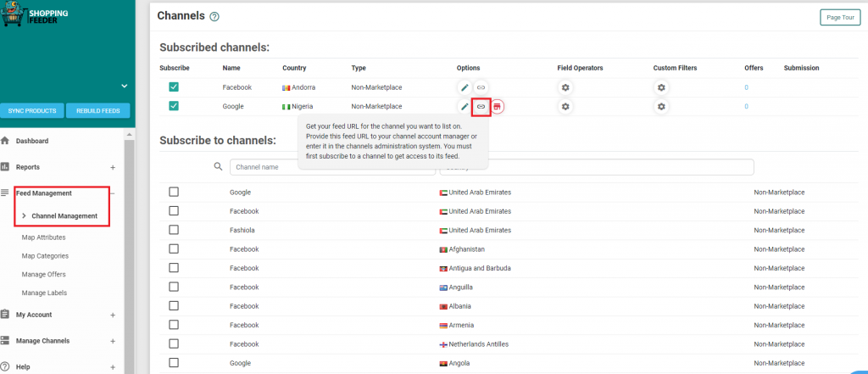Screen dimensions: 868x374
Task: Click the 'Submission' column header
Action: (802, 68)
